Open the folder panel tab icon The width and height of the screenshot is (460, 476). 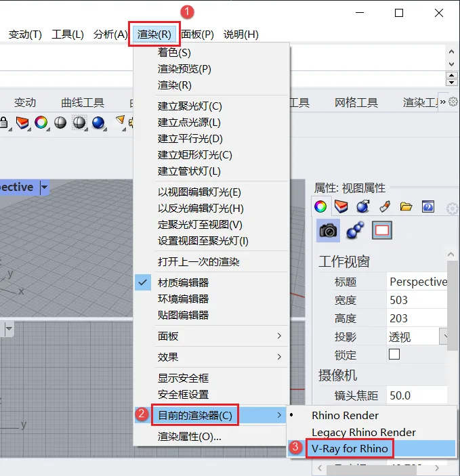(x=406, y=207)
